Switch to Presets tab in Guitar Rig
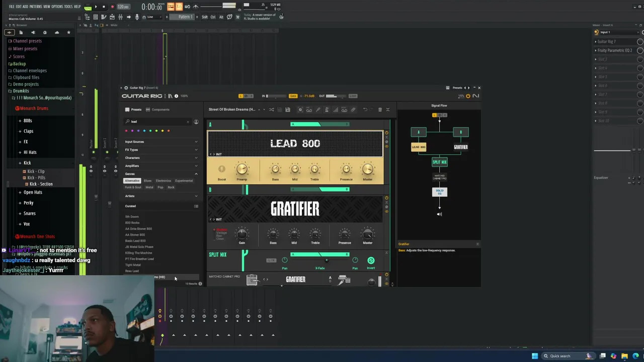 [133, 110]
